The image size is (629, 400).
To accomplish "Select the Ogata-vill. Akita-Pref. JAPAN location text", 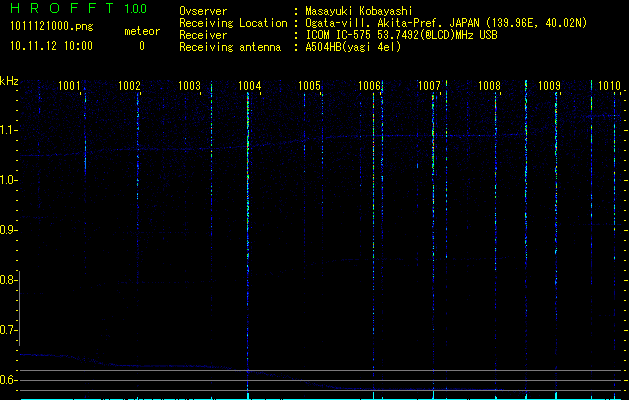I will click(x=446, y=23).
